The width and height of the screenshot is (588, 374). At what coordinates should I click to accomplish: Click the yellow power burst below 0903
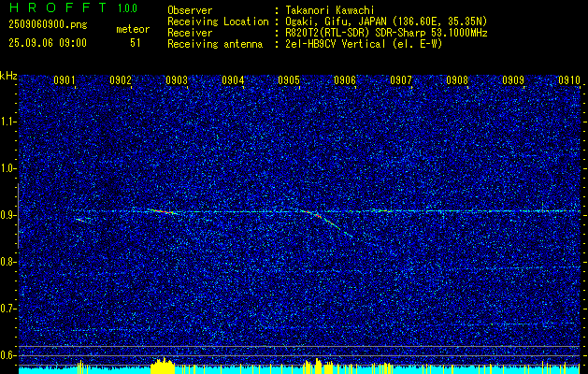click(x=163, y=366)
